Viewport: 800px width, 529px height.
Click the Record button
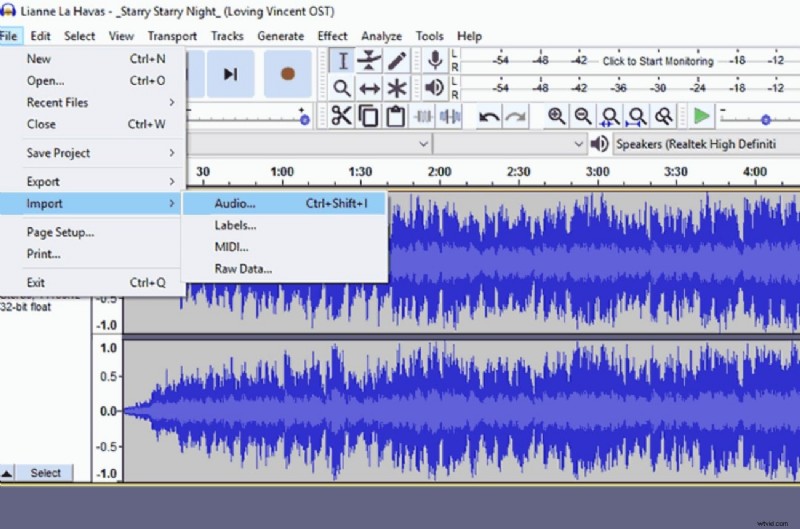[x=288, y=74]
